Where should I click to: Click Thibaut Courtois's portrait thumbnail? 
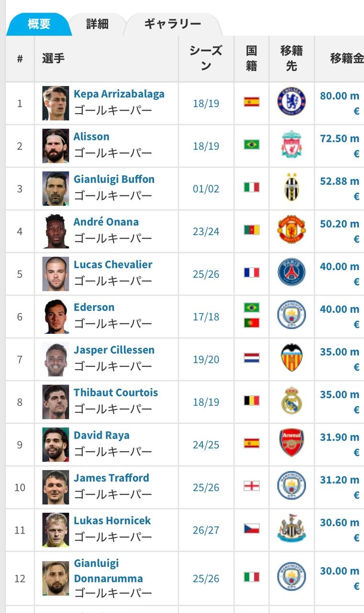pyautogui.click(x=55, y=402)
